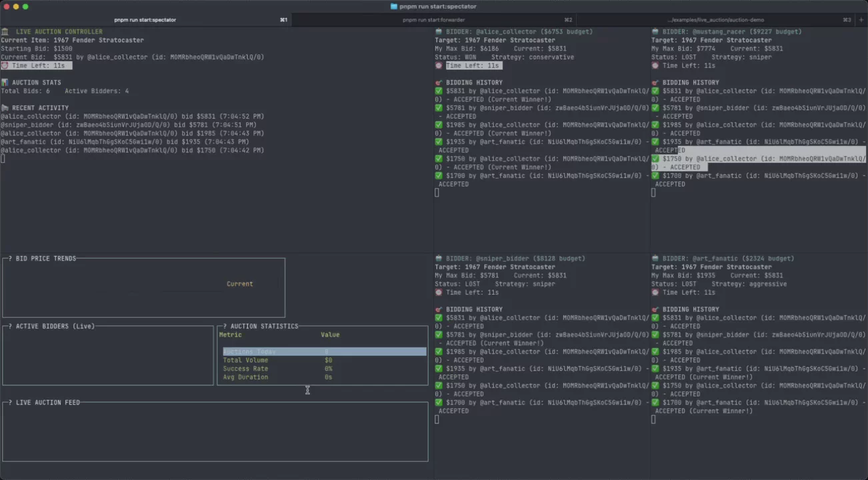
Task: Click the icon beside RECENT ACTIVITY heading
Action: tap(5, 108)
